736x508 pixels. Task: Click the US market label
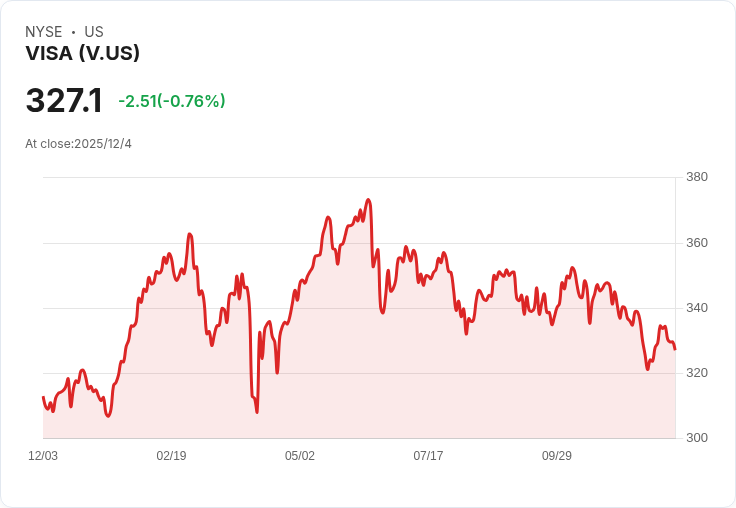tap(94, 32)
